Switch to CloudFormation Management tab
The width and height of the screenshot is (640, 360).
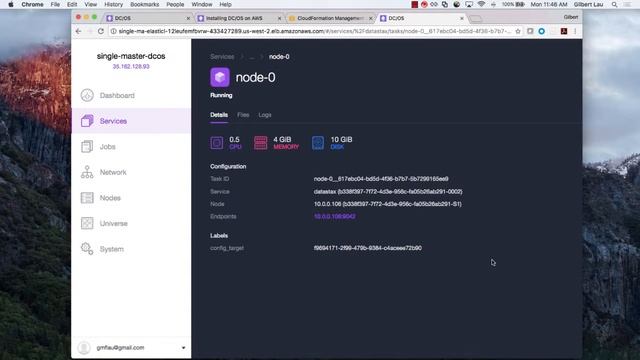click(x=330, y=18)
